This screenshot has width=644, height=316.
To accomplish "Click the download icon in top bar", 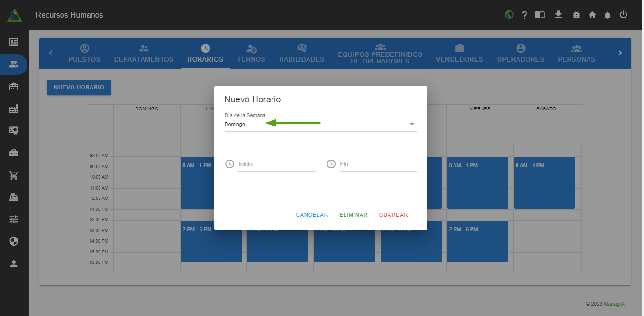I will 558,15.
